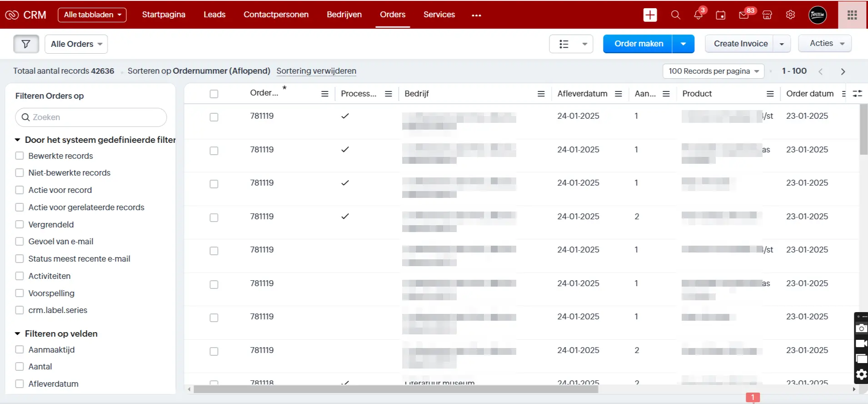Select the Orders tab
The image size is (868, 404).
tap(393, 15)
